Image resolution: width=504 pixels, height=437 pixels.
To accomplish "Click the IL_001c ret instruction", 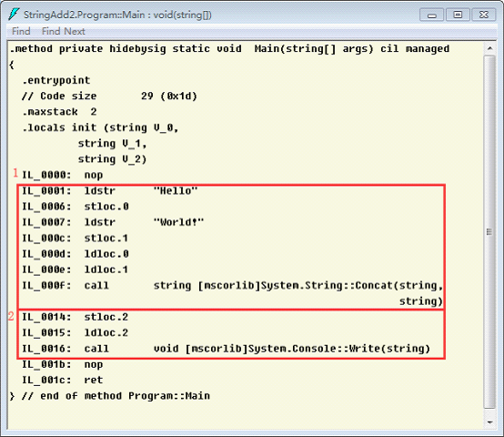I will pyautogui.click(x=63, y=380).
